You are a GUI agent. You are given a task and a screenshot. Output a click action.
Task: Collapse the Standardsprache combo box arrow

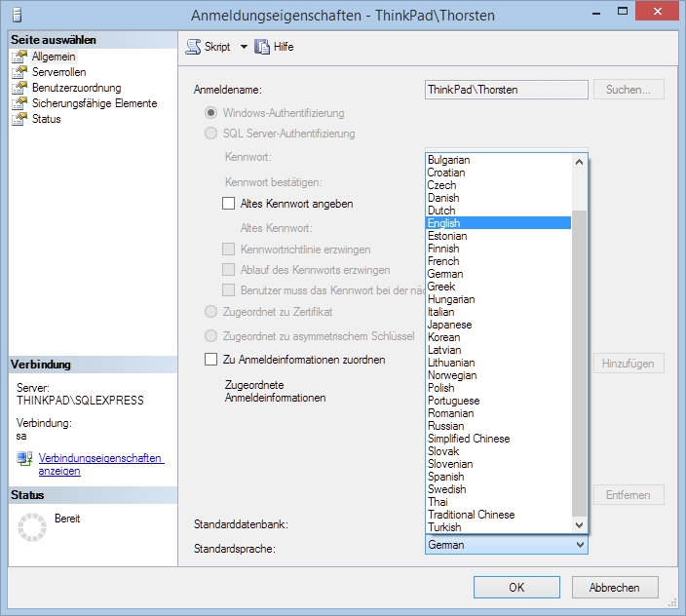(581, 545)
